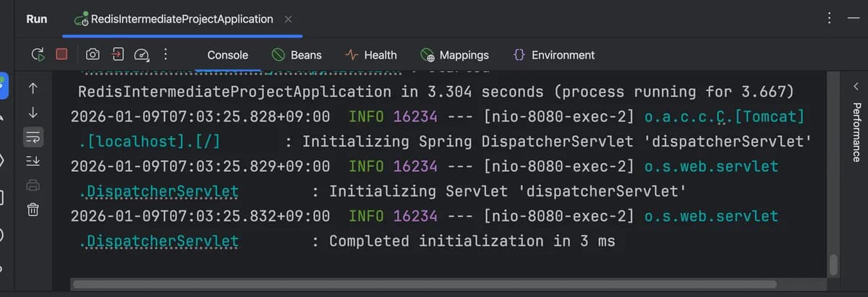Open the vertical Performance label
Viewport: 868px width, 297px height.
(x=856, y=132)
